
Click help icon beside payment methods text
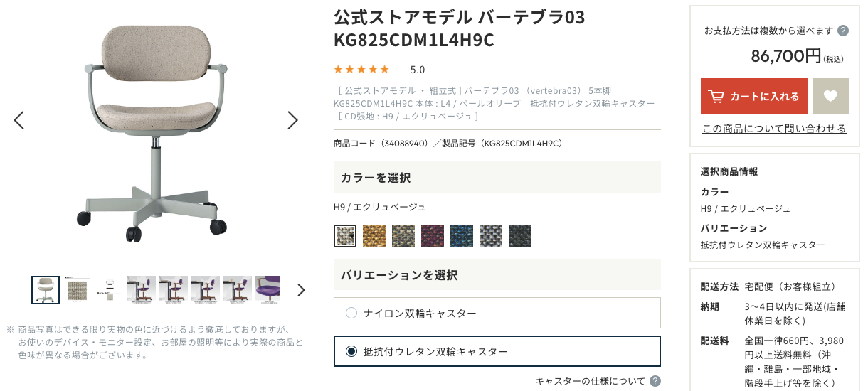pos(843,31)
